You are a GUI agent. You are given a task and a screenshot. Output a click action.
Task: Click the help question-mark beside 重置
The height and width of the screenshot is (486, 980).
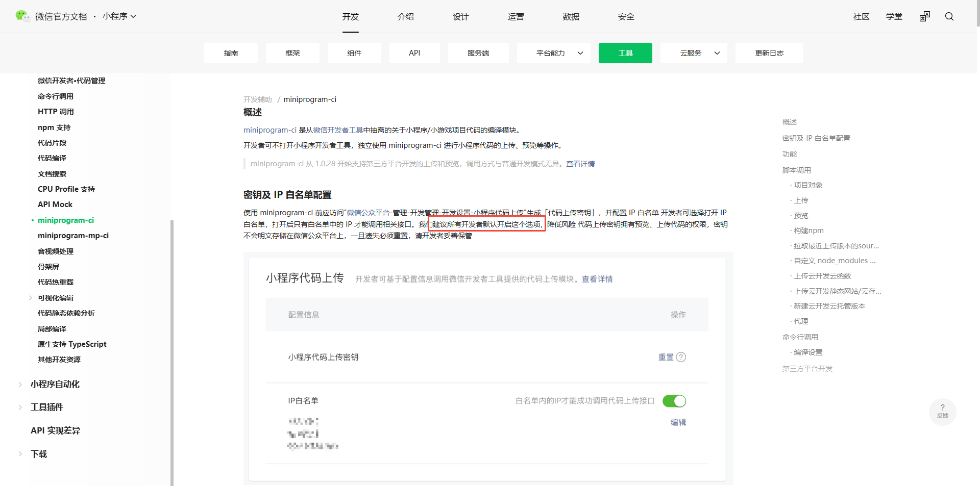(681, 357)
